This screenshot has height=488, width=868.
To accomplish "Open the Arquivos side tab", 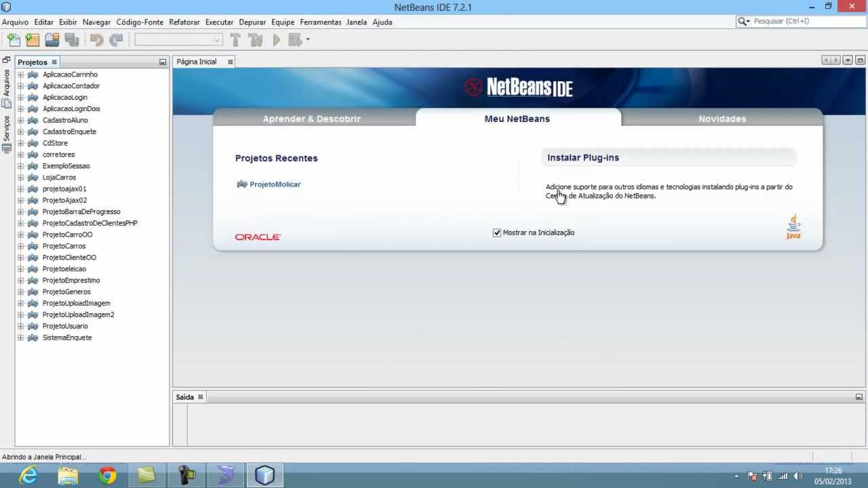I will pyautogui.click(x=6, y=88).
